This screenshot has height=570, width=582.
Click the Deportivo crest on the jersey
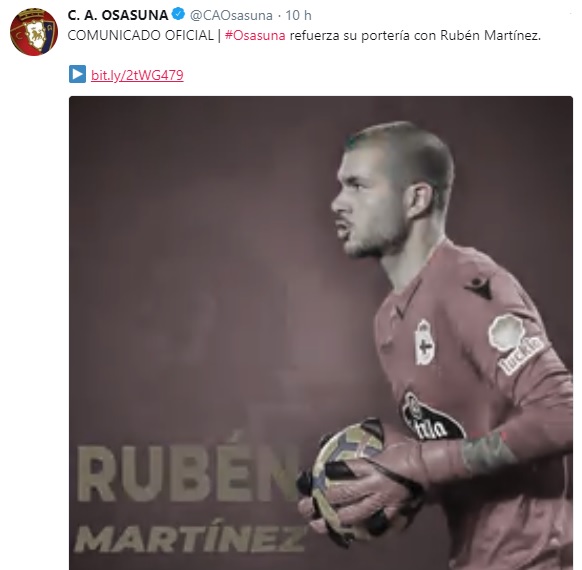tap(424, 342)
